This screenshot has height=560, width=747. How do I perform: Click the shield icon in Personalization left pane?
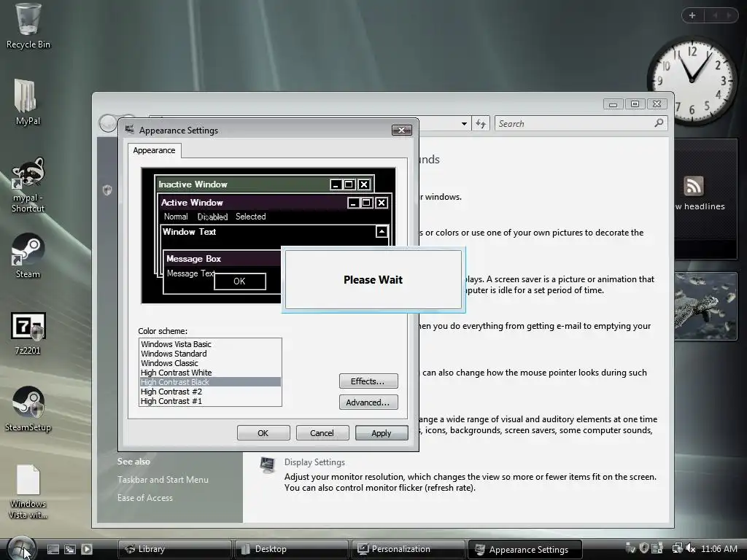[x=107, y=190]
